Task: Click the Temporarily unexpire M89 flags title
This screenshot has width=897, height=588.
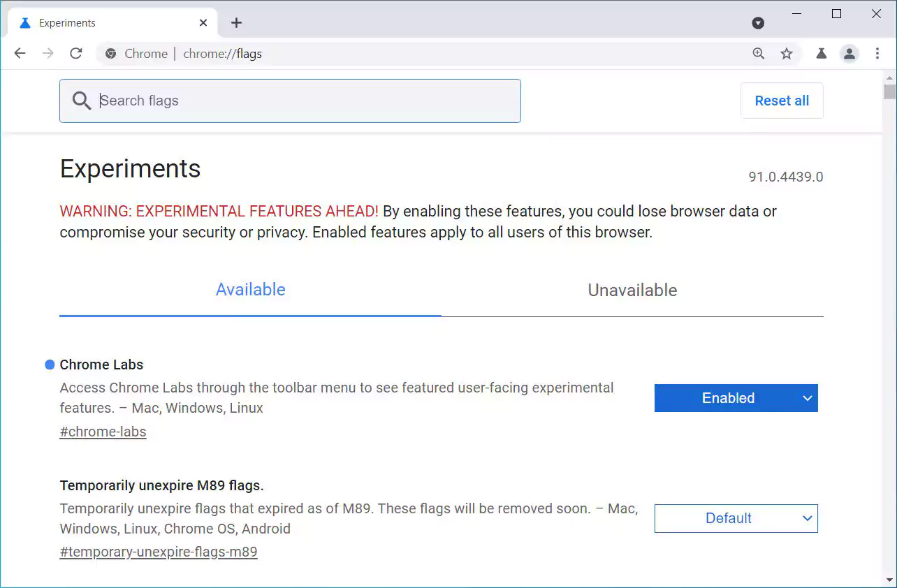Action: 161,485
